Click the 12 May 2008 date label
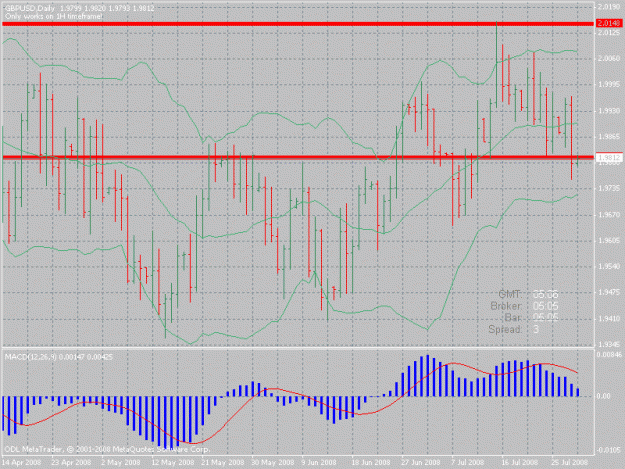Viewport: 625px width, 469px height. click(173, 462)
